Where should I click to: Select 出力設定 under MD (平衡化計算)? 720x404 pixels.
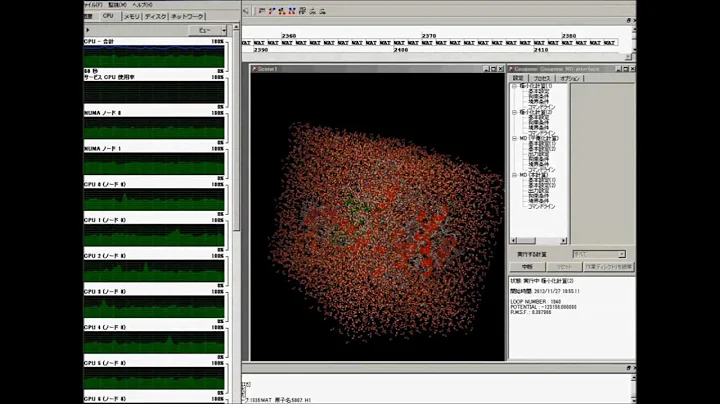[538, 154]
